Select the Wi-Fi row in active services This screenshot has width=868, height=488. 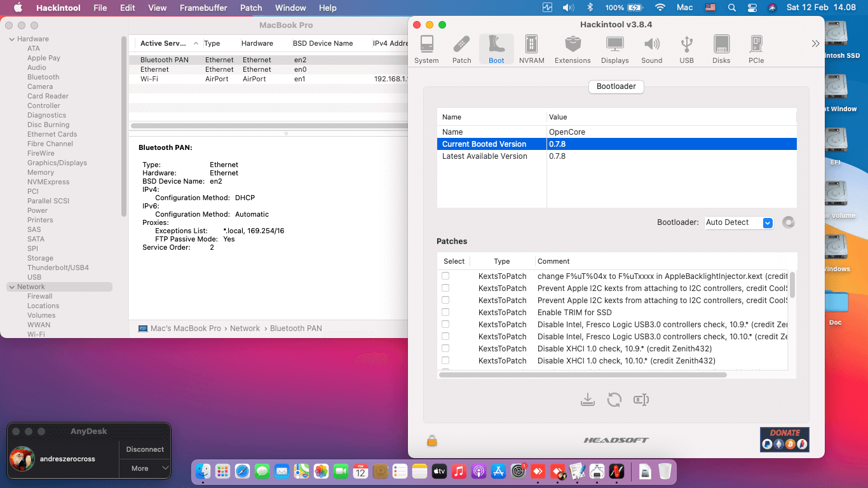pos(268,79)
